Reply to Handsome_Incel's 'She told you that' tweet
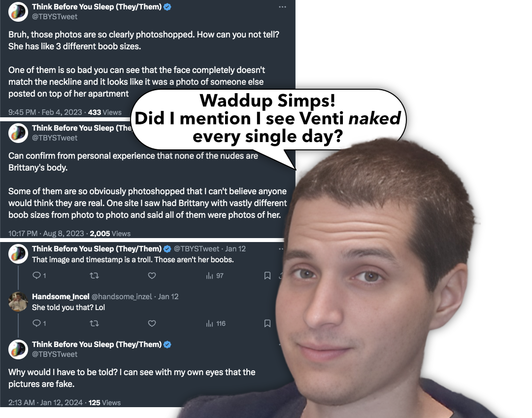This screenshot has height=418, width=532. click(36, 323)
